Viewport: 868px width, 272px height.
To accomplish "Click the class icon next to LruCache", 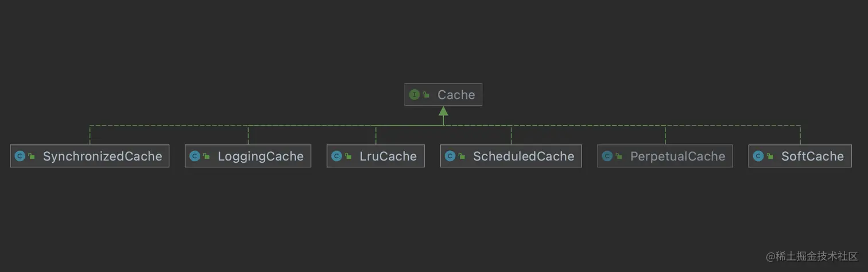I will click(x=336, y=156).
